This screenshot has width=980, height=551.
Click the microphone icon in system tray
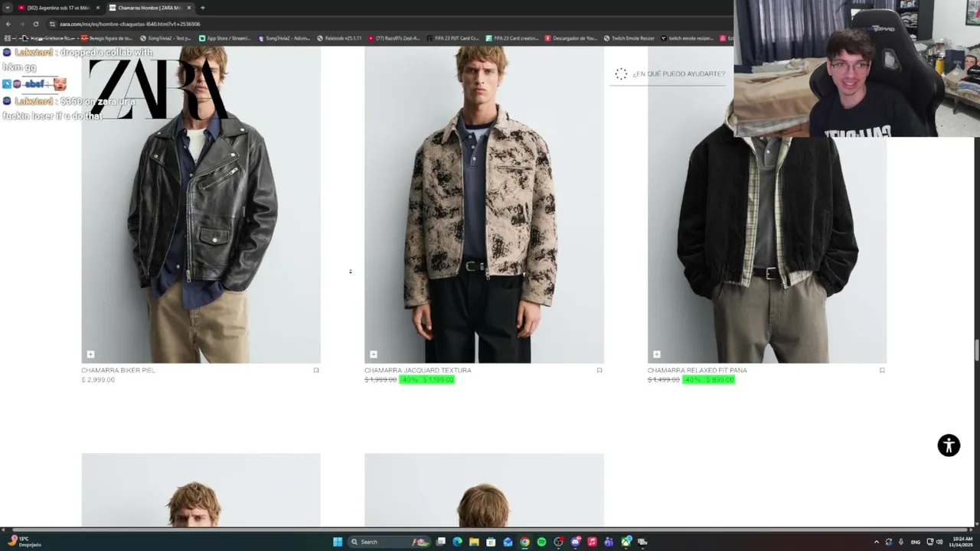[x=900, y=542]
